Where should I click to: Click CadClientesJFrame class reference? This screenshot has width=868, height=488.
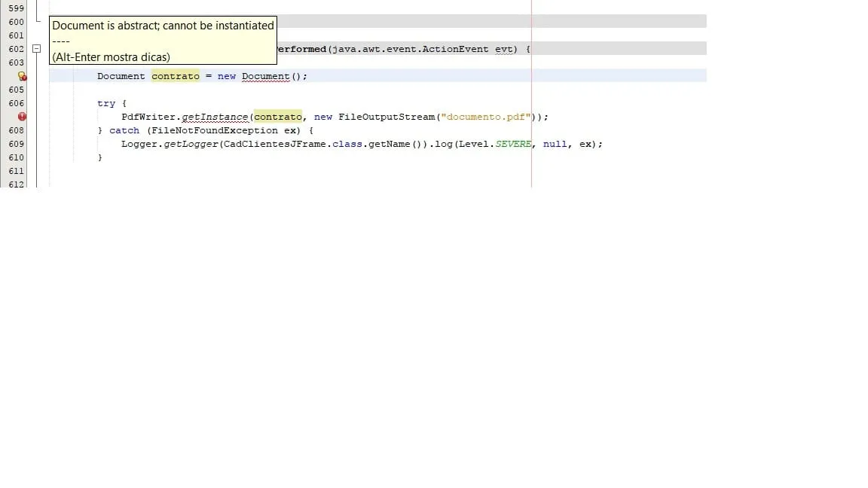pyautogui.click(x=274, y=144)
